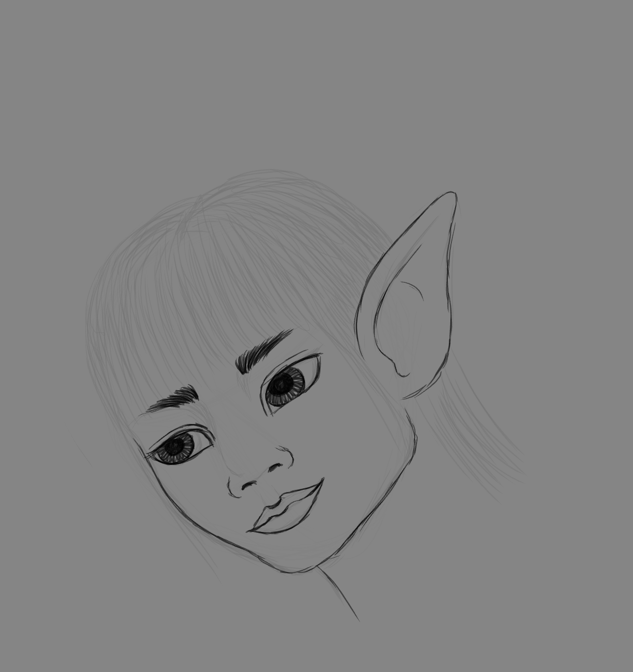The image size is (633, 672).
Task: Click the earlobe where it meets the cheek
Action: point(410,394)
